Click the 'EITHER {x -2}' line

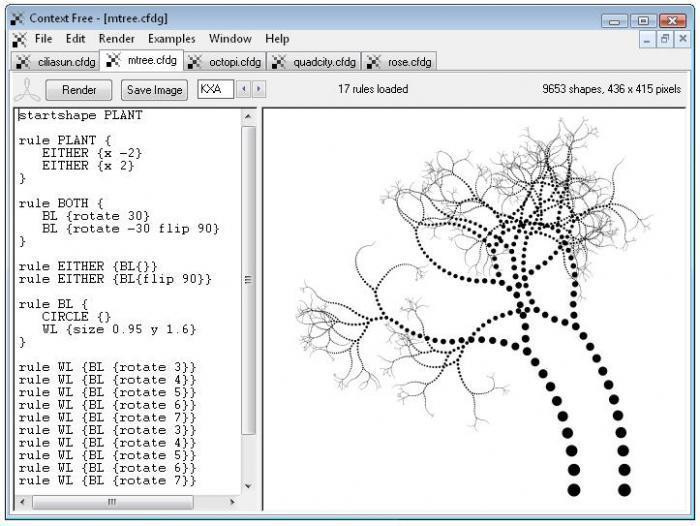click(92, 153)
